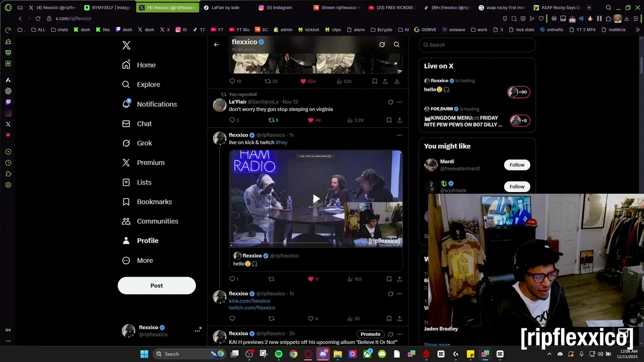Switch to the LaFlair by lade tab

pyautogui.click(x=225, y=8)
